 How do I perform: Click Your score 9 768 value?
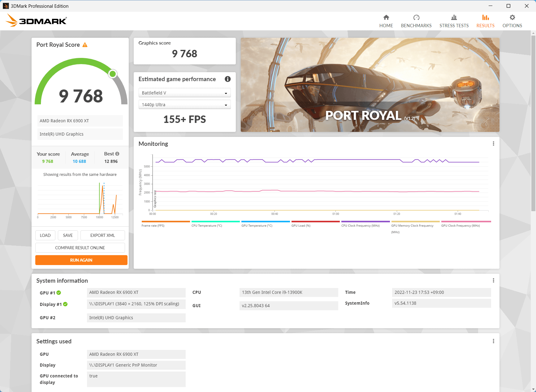click(x=48, y=161)
